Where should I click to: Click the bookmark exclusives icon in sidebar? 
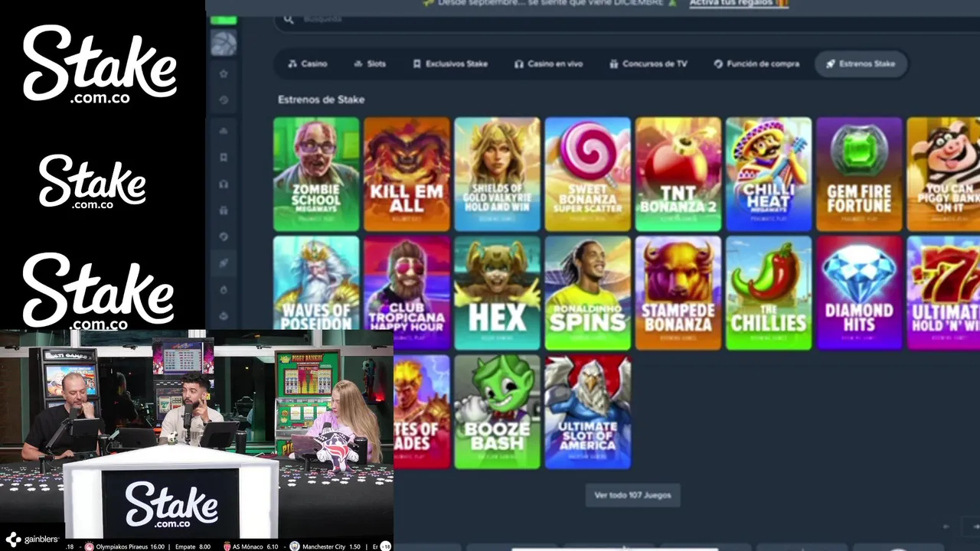224,158
